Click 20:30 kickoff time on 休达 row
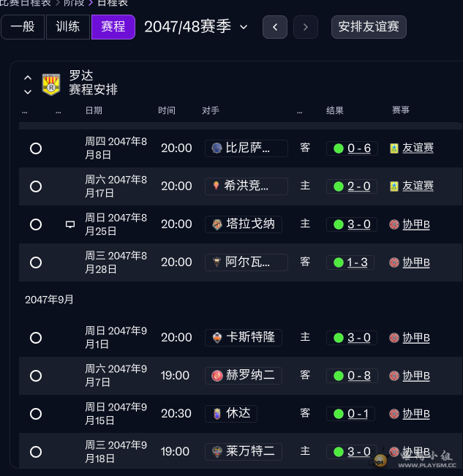This screenshot has width=463, height=476. (176, 413)
